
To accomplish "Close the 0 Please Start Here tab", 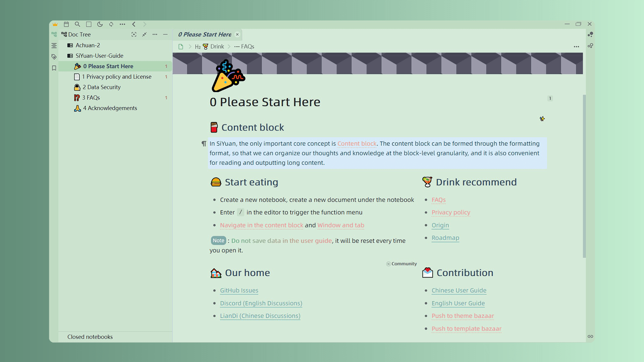I will coord(237,35).
